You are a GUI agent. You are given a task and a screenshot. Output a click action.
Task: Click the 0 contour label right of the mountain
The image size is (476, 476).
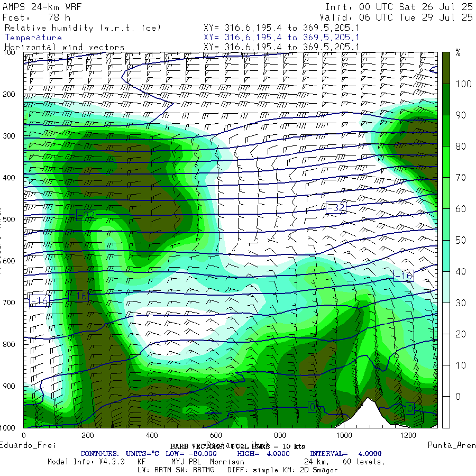[x=410, y=408]
